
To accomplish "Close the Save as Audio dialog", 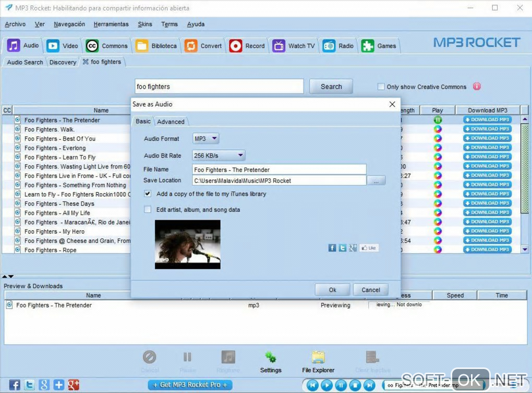I will pyautogui.click(x=392, y=104).
